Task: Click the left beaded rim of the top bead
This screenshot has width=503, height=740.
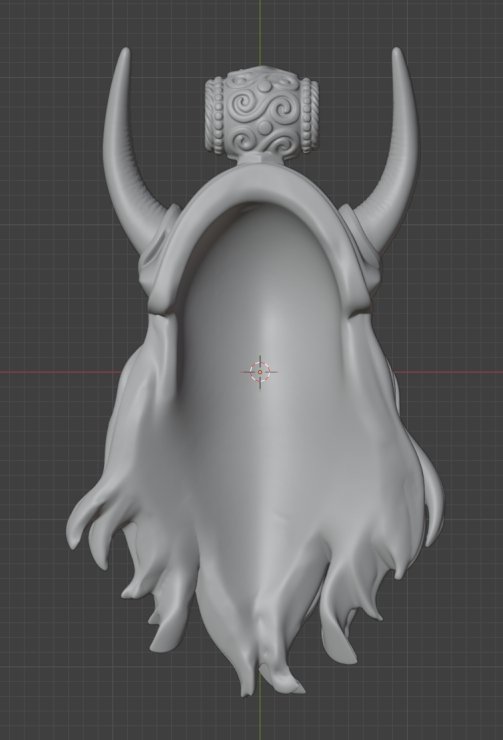Action: [x=216, y=116]
